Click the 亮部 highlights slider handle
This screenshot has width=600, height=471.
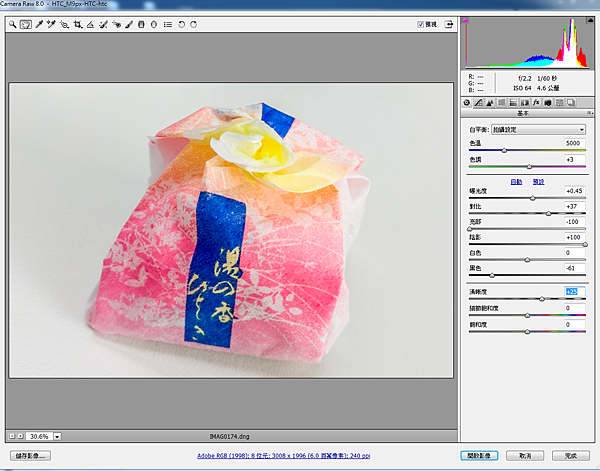[x=470, y=229]
